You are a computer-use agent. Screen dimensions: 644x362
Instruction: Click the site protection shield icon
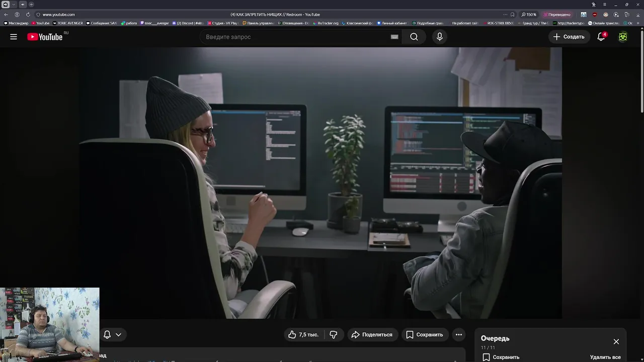38,15
